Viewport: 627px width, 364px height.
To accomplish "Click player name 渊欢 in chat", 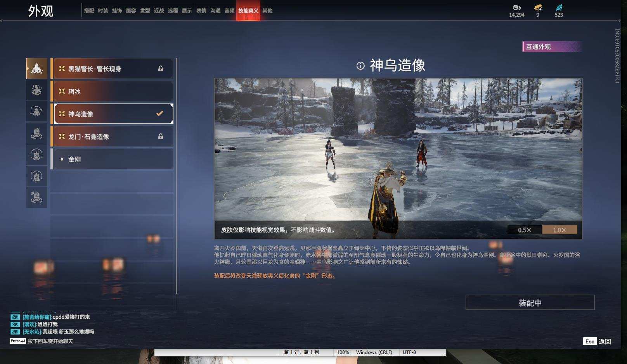I will (29, 324).
